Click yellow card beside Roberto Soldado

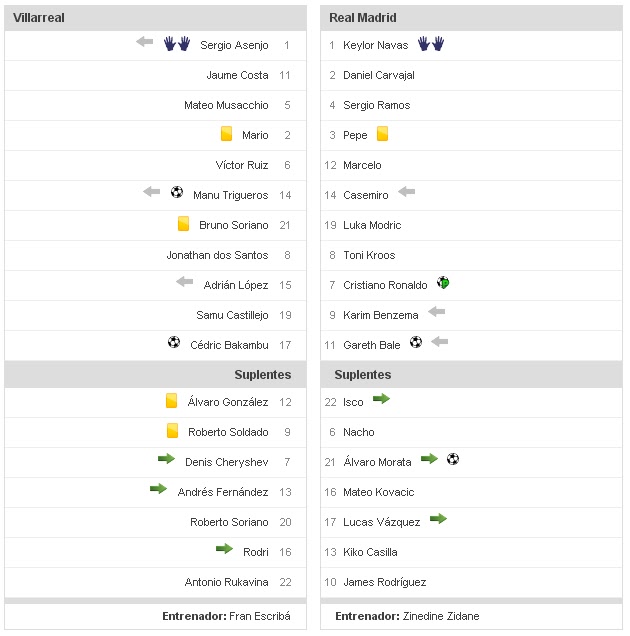pos(172,431)
